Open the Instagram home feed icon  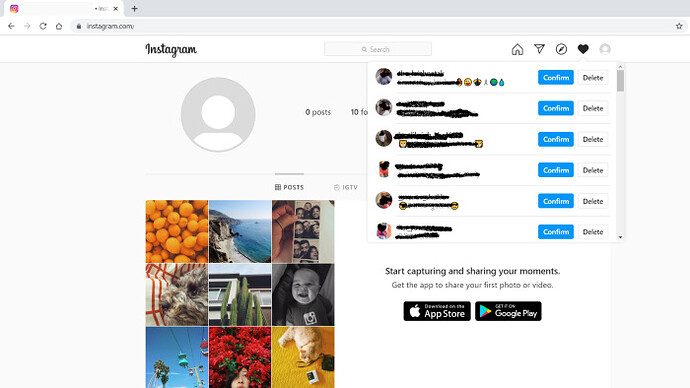pyautogui.click(x=518, y=49)
